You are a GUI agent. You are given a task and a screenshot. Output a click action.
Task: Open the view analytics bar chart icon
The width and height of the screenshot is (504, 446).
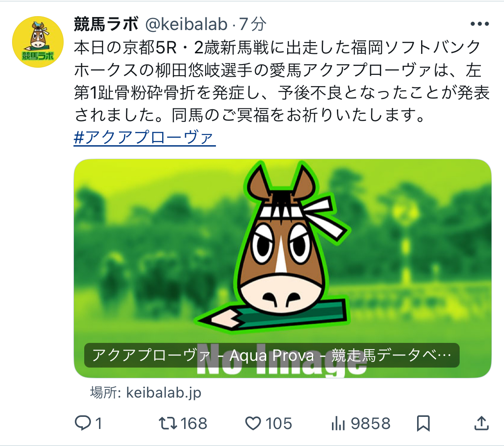[x=337, y=423]
